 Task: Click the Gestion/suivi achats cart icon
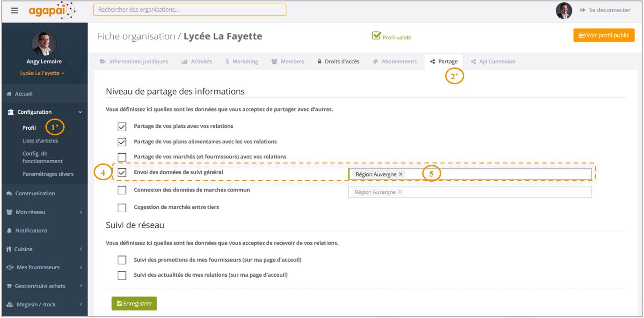[9, 286]
